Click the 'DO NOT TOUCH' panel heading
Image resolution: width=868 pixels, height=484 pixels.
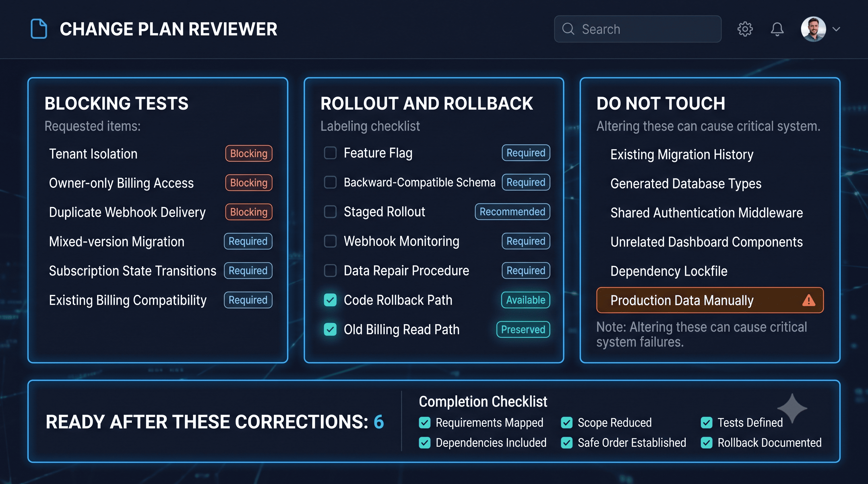(661, 103)
